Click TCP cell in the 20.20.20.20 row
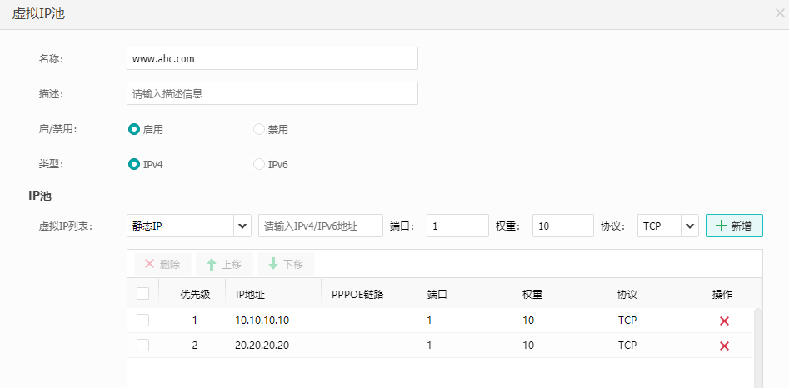Viewport: 790px width, 389px height. 627,345
